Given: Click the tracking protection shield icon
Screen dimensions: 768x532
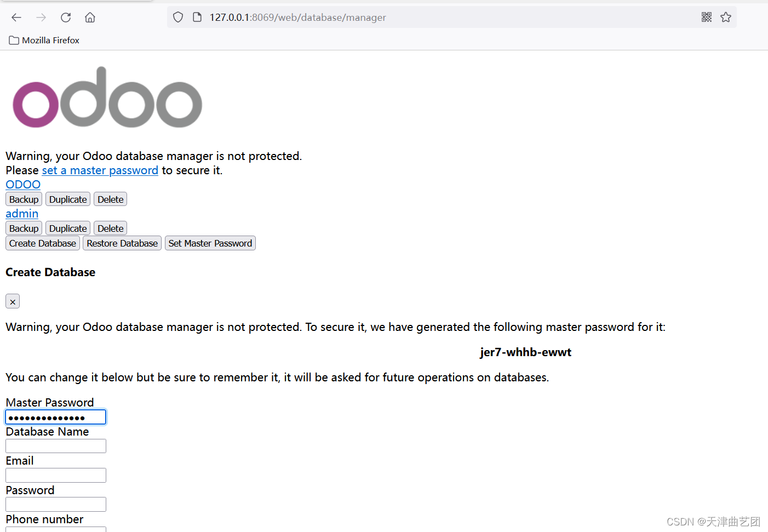Looking at the screenshot, I should click(x=177, y=16).
